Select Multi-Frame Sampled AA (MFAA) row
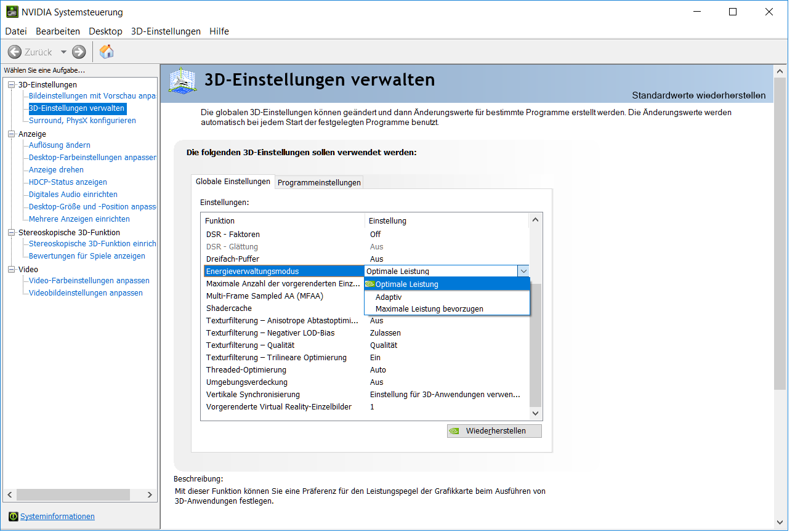The width and height of the screenshot is (795, 532). pos(284,296)
